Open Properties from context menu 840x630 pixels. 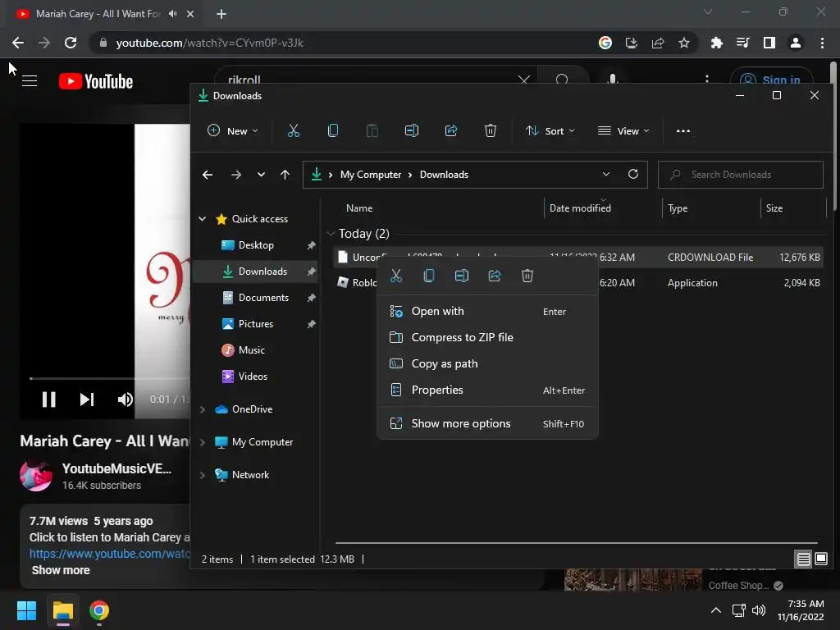point(487,390)
